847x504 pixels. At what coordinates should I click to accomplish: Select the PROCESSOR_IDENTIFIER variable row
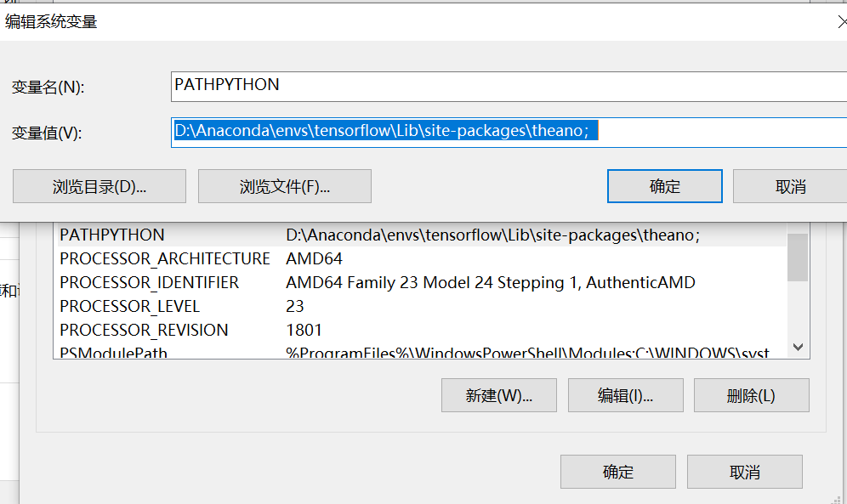tap(421, 282)
